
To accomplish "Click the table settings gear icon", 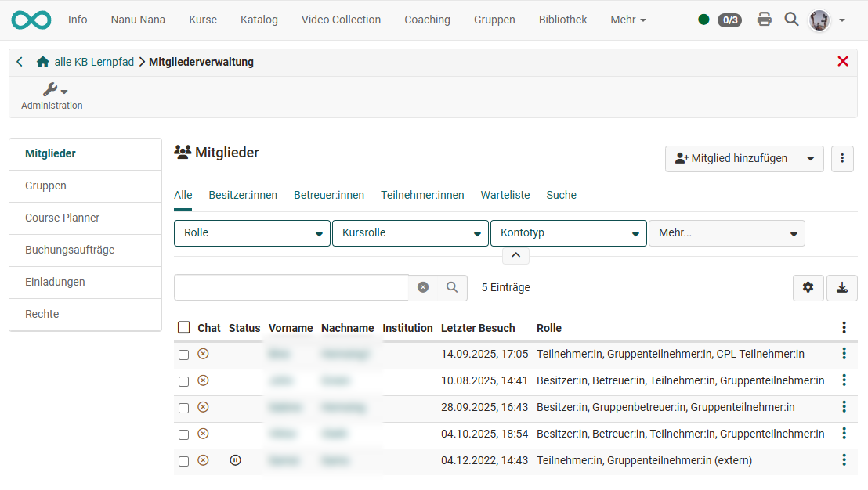I will (x=808, y=288).
